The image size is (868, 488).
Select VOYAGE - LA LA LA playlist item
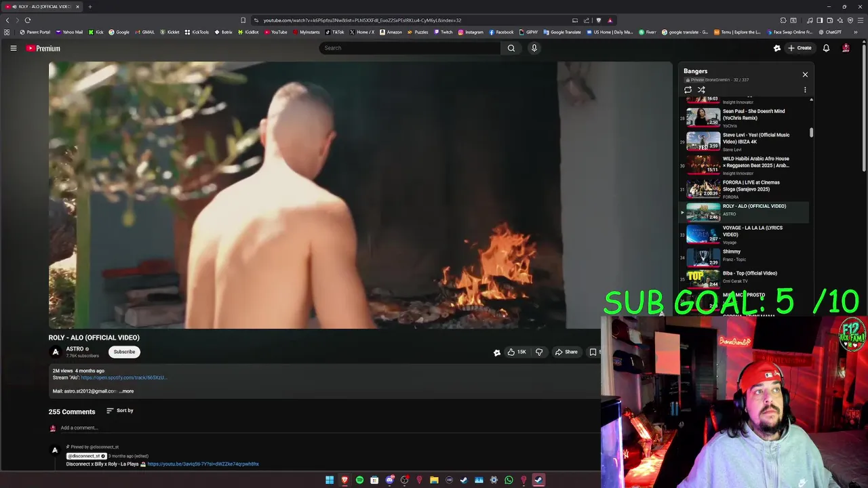point(745,235)
